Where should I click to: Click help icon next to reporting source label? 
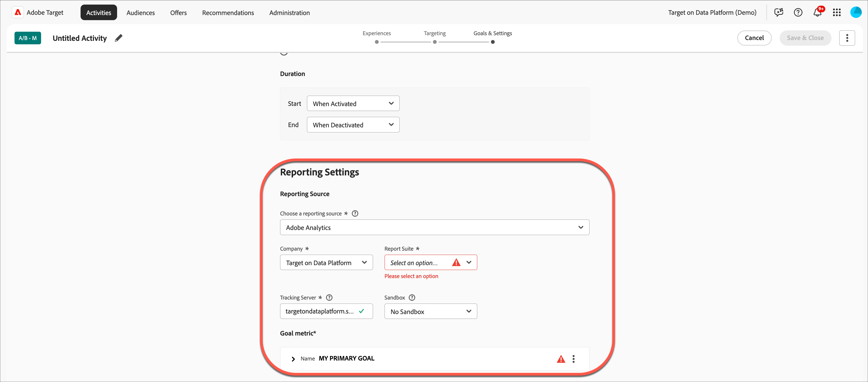355,213
